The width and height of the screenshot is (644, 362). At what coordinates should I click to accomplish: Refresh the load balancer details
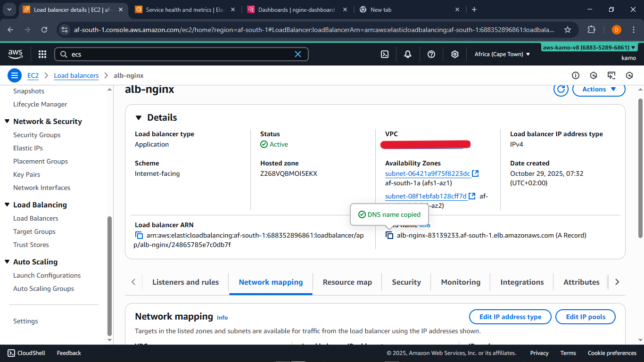(561, 89)
